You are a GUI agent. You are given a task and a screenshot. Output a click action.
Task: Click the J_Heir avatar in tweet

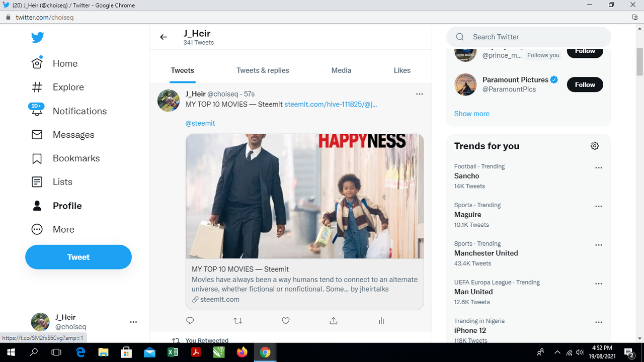click(x=169, y=101)
